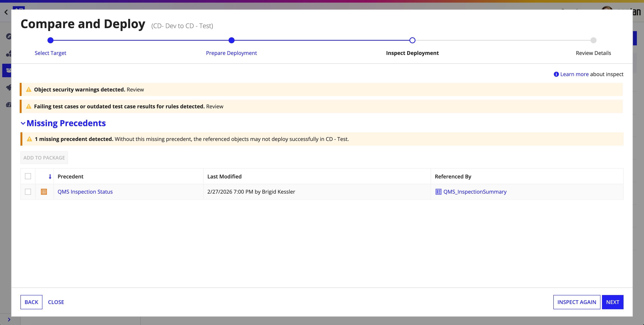Screen dimensions: 644x325
Task: Click the Inspect Again button
Action: (576, 302)
